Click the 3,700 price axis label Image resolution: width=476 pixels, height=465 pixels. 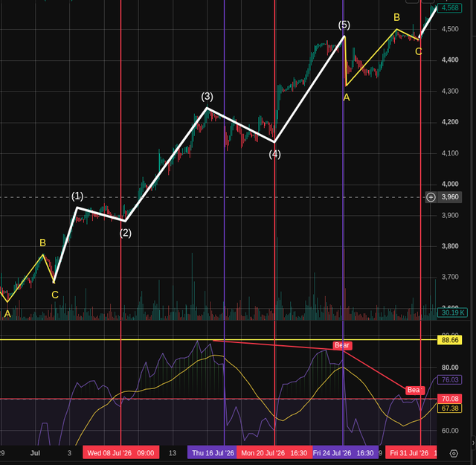(x=450, y=277)
